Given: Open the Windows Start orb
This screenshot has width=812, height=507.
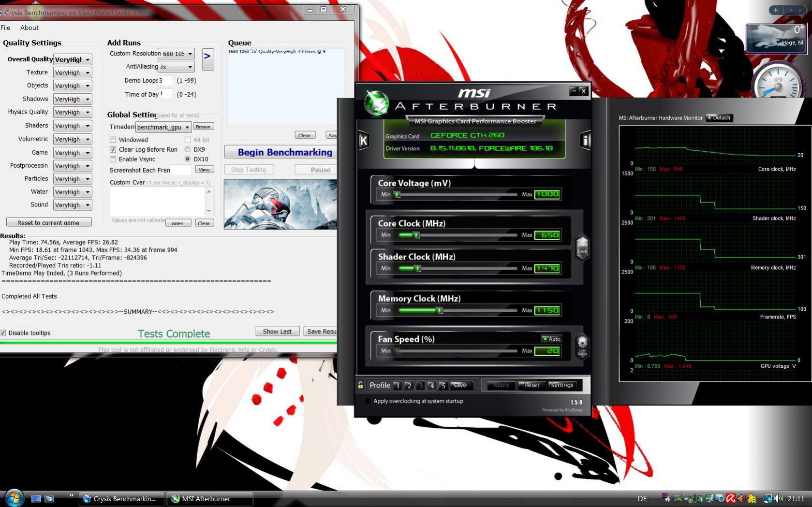Looking at the screenshot, I should tap(14, 498).
